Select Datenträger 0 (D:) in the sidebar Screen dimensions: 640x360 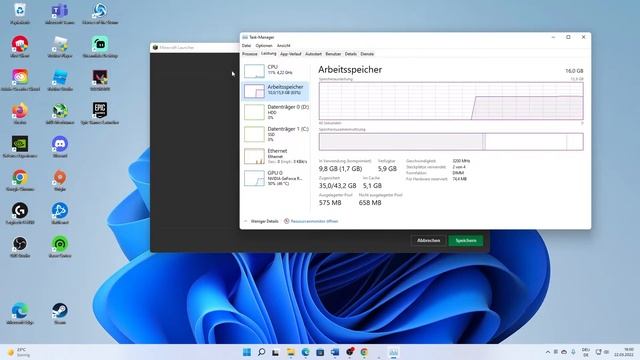click(x=276, y=112)
